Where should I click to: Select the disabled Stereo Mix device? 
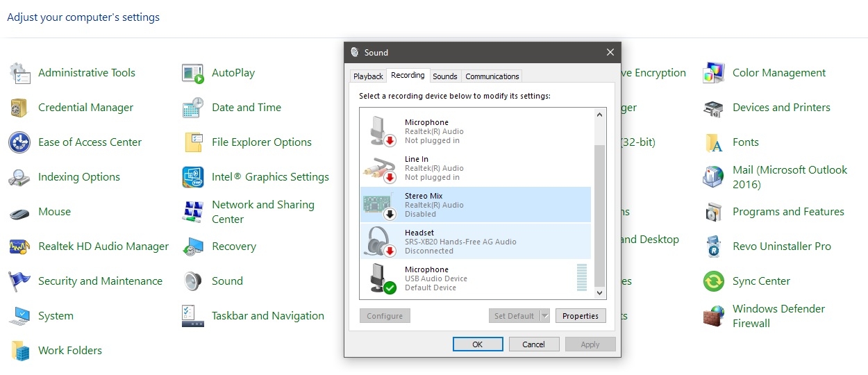click(x=476, y=205)
